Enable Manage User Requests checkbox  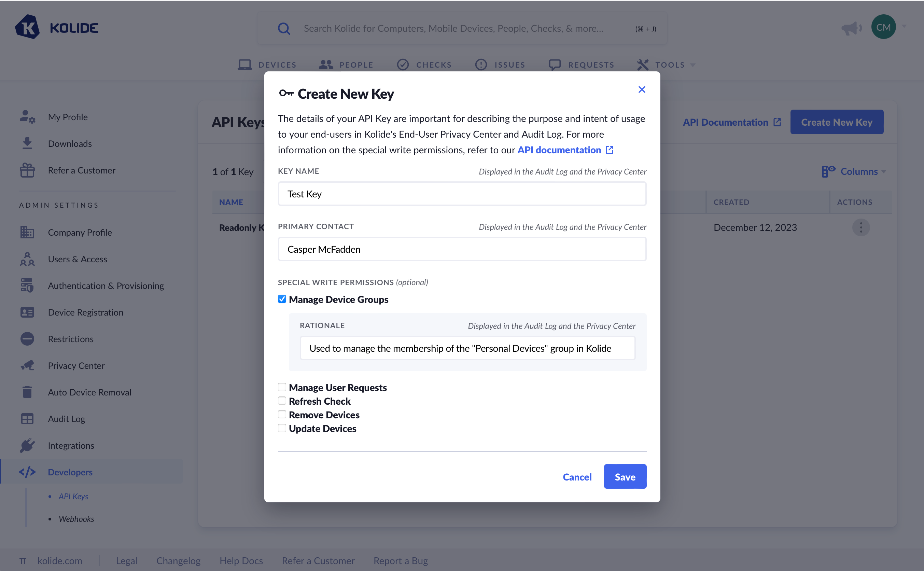pos(282,387)
